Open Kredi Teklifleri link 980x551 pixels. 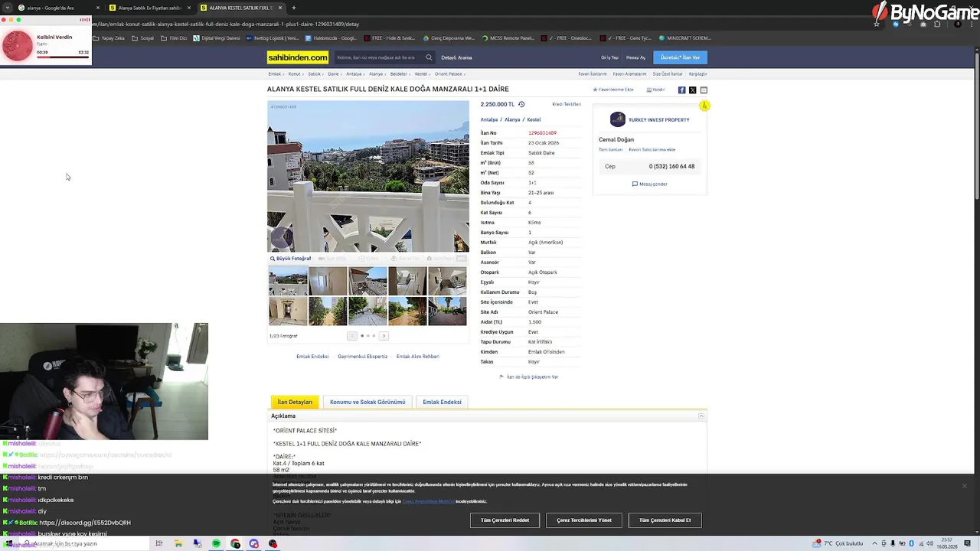(567, 104)
